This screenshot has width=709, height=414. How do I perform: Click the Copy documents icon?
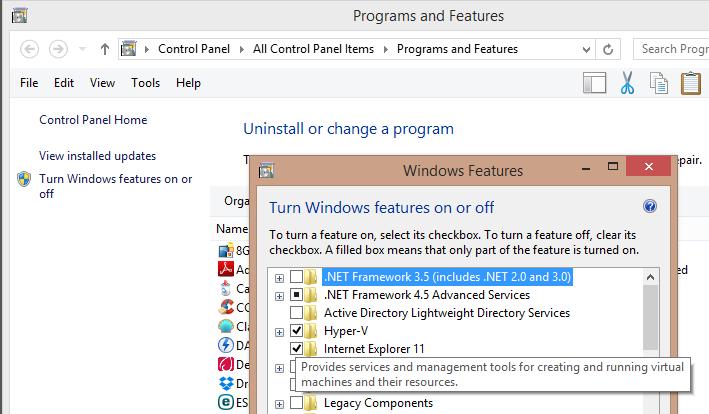click(658, 83)
